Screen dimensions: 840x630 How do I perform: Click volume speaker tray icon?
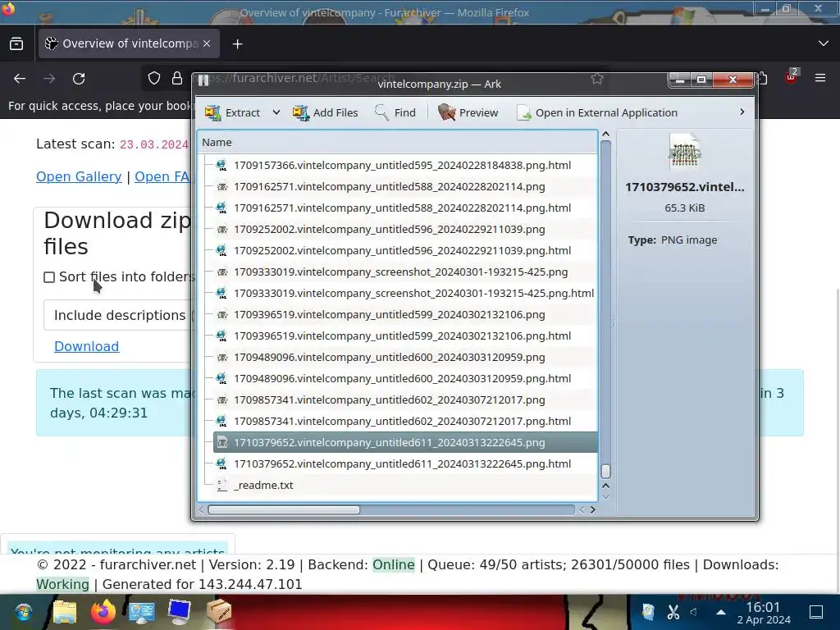coord(694,612)
